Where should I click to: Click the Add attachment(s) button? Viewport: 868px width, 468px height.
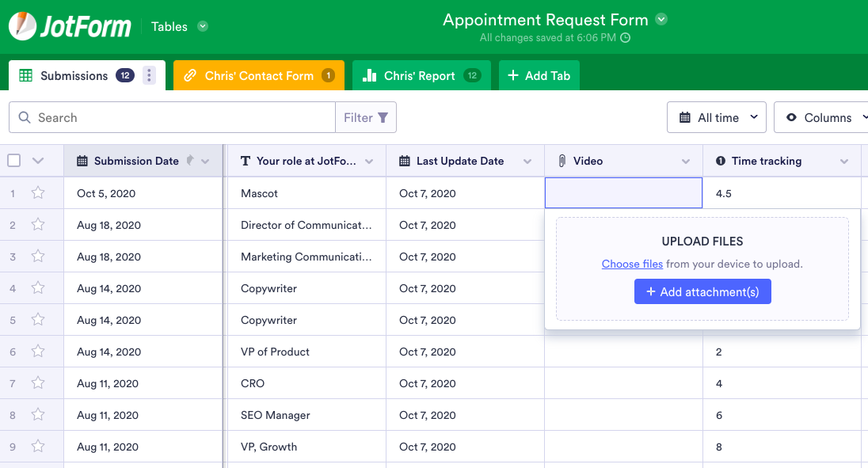[x=702, y=291]
